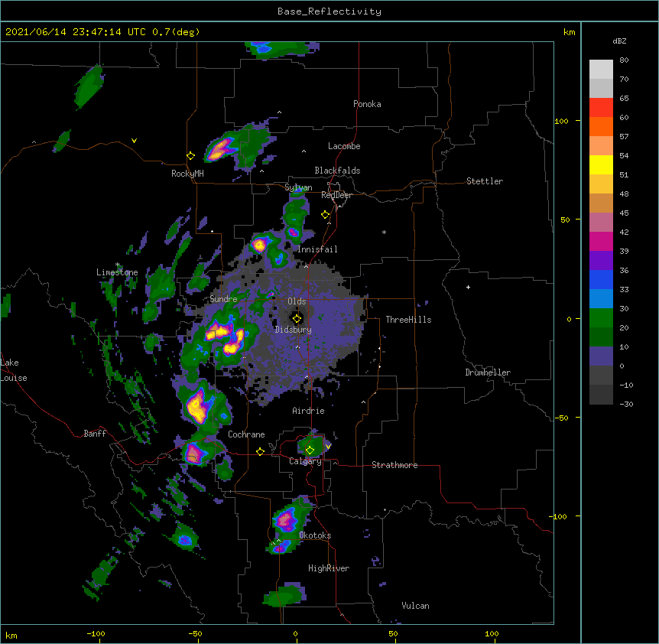659x644 pixels.
Task: Click the Sundre label
Action: pyautogui.click(x=223, y=299)
